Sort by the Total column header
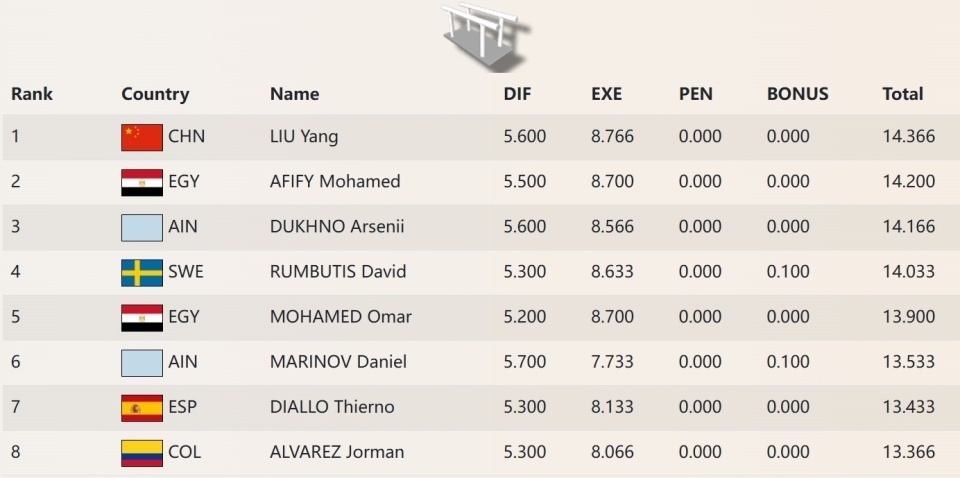Screen dimensions: 960x478 [902, 94]
